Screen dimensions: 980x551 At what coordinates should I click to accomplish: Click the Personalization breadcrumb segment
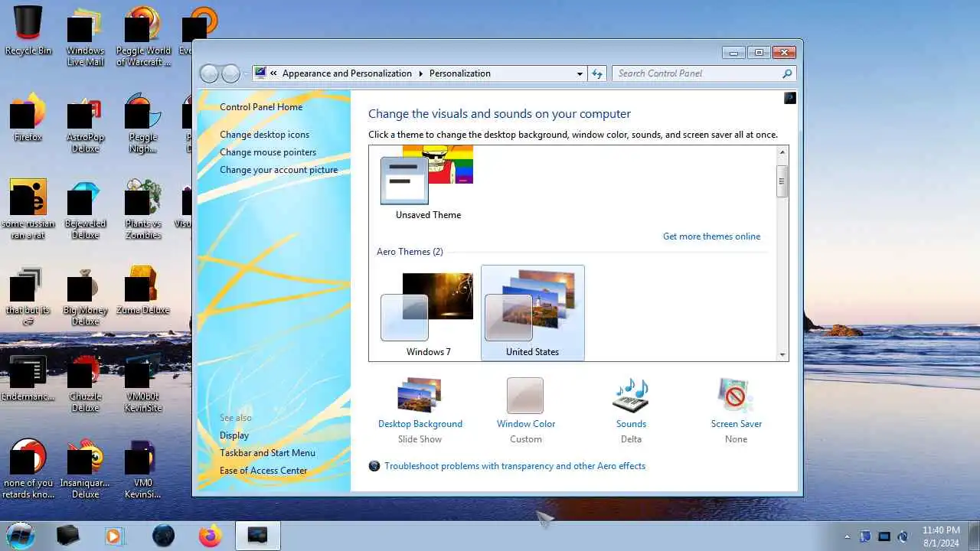click(x=460, y=73)
